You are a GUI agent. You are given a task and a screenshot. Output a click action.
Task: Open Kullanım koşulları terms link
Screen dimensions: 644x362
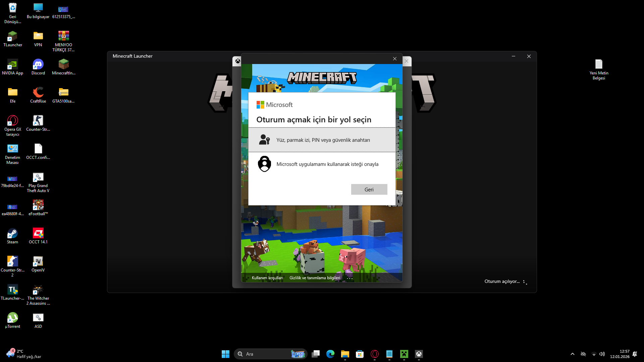pyautogui.click(x=267, y=278)
